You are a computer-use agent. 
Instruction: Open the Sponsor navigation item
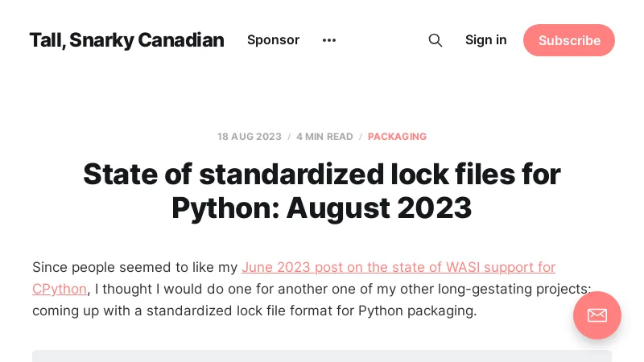(x=273, y=40)
